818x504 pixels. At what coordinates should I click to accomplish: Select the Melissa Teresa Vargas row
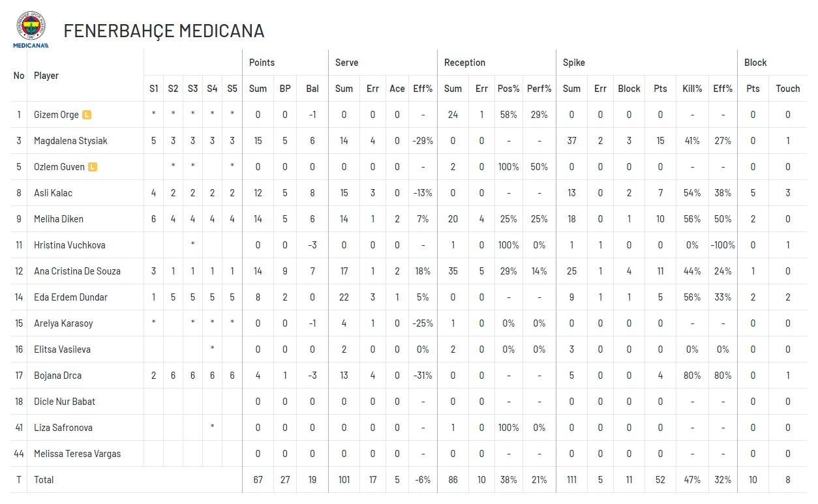tap(409, 454)
